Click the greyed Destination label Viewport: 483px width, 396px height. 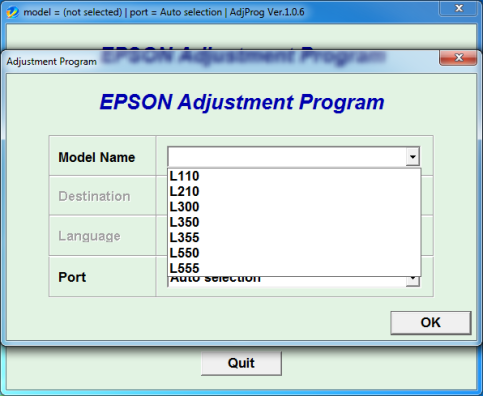pyautogui.click(x=94, y=196)
